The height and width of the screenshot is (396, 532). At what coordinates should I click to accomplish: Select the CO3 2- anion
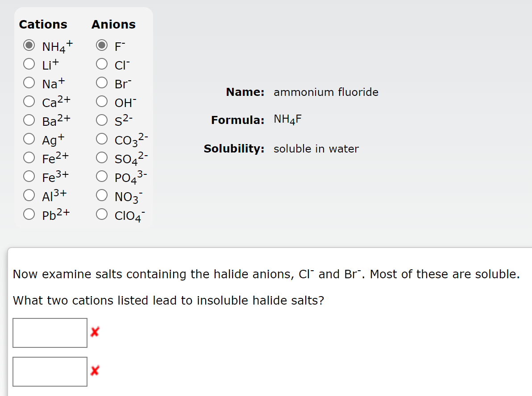pos(102,139)
